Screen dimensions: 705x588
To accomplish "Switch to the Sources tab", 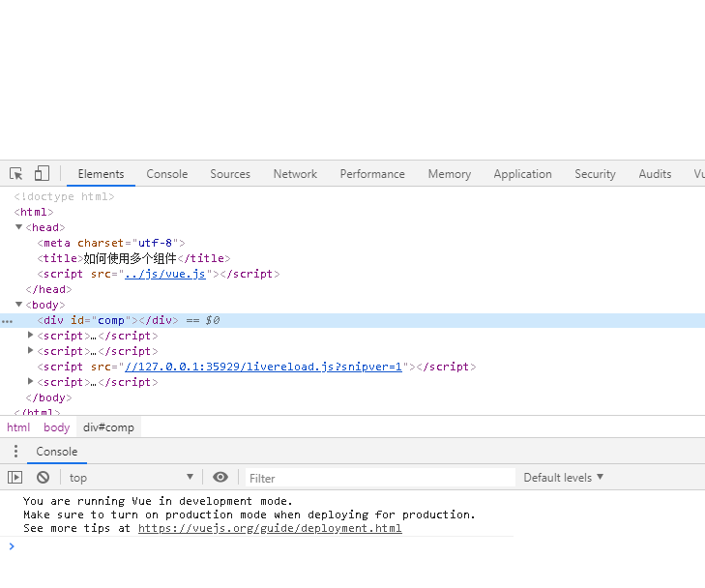I will point(230,174).
